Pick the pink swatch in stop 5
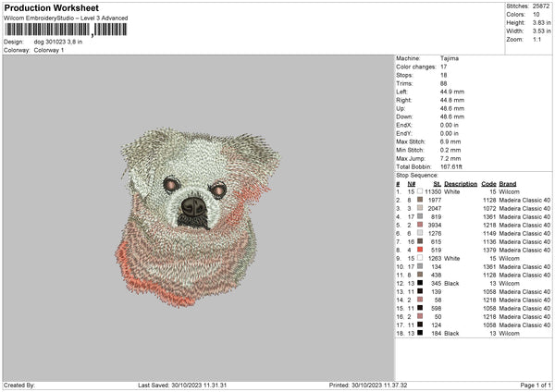The width and height of the screenshot is (555, 392). pos(419,225)
